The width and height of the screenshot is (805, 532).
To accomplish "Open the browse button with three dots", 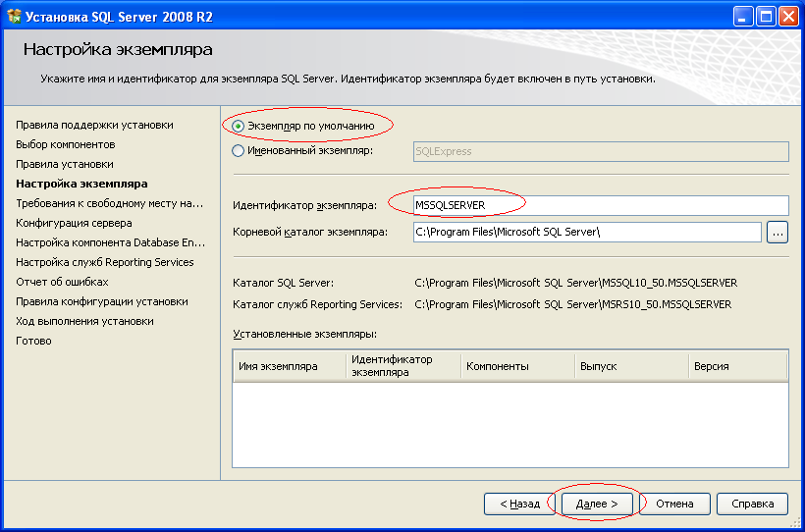I will coord(778,233).
